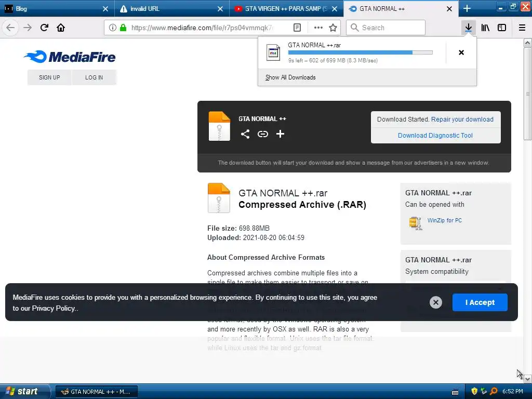The height and width of the screenshot is (399, 532).
Task: Open a new tab with plus button
Action: coord(467,8)
